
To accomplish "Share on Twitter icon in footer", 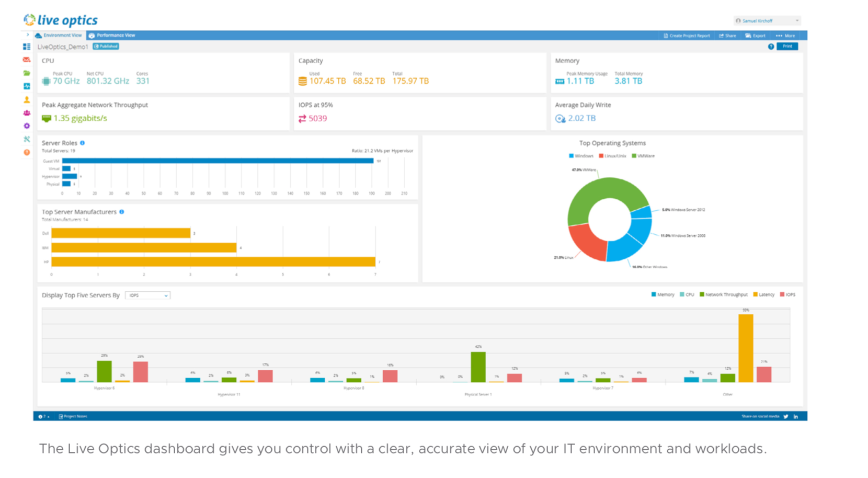I will 786,416.
